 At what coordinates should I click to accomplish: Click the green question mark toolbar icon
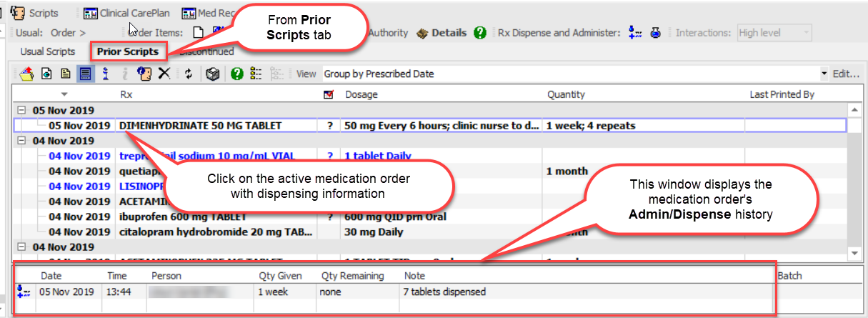(237, 74)
